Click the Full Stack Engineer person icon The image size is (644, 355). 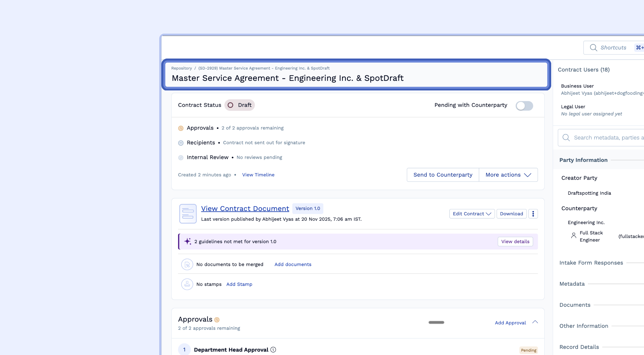coord(573,235)
